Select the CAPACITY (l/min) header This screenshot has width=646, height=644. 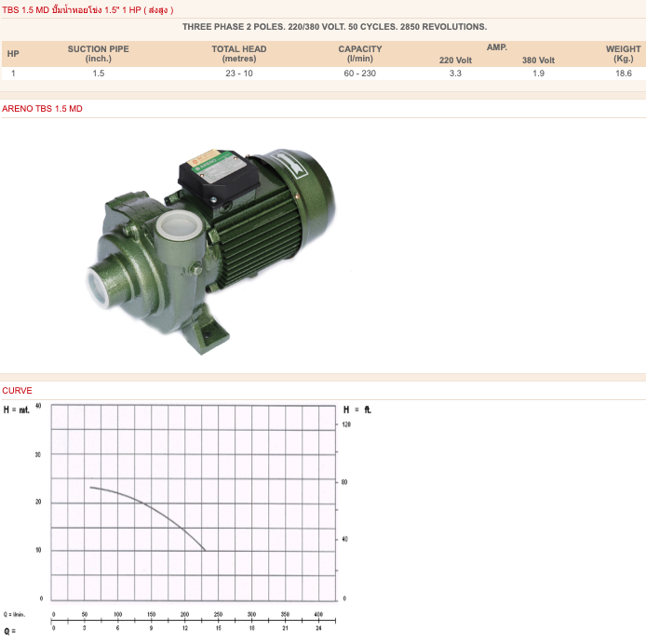click(x=360, y=54)
